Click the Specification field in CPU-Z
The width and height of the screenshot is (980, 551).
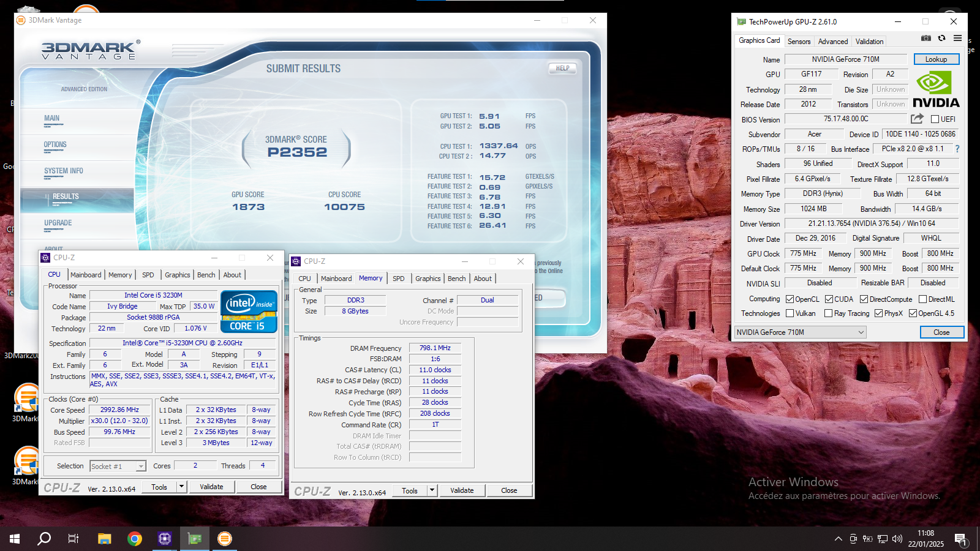tap(183, 343)
